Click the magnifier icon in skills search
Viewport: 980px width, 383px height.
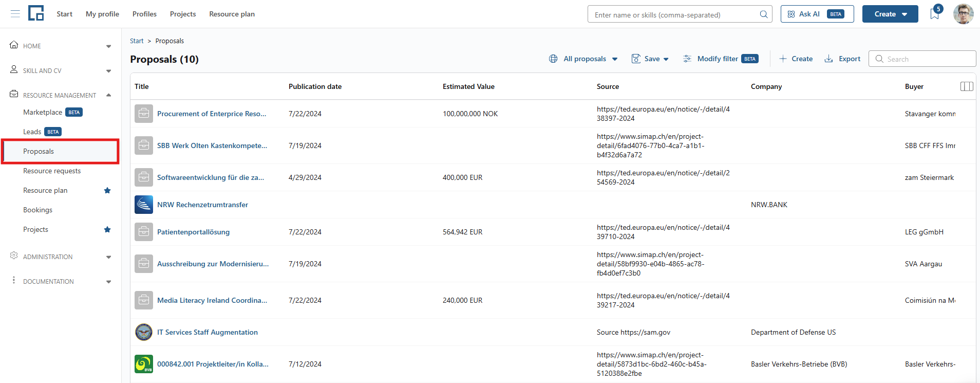pos(764,14)
